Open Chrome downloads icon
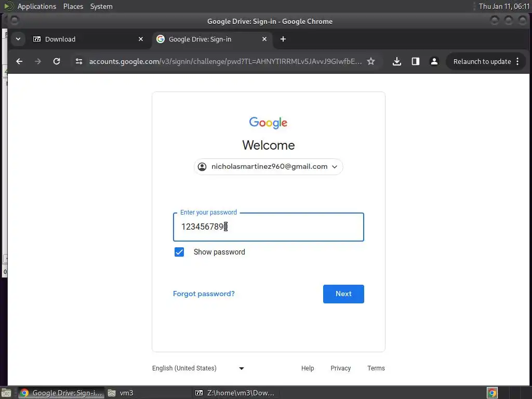Viewport: 532px width, 399px height. 396,61
